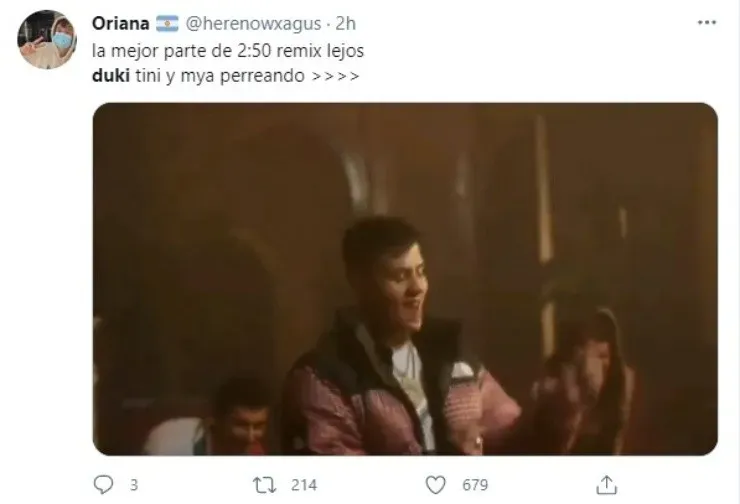The width and height of the screenshot is (740, 504).
Task: Click the reply speech bubble icon
Action: pos(103,485)
